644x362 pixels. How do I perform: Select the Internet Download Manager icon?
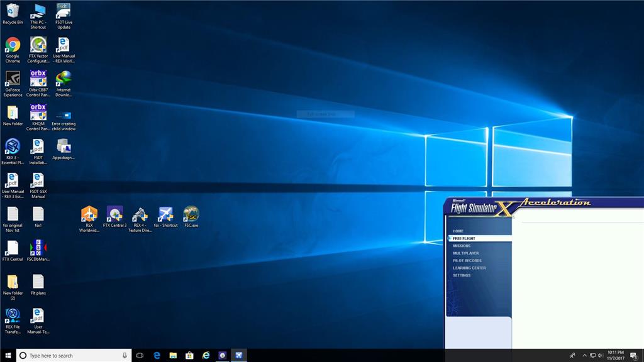click(x=64, y=84)
